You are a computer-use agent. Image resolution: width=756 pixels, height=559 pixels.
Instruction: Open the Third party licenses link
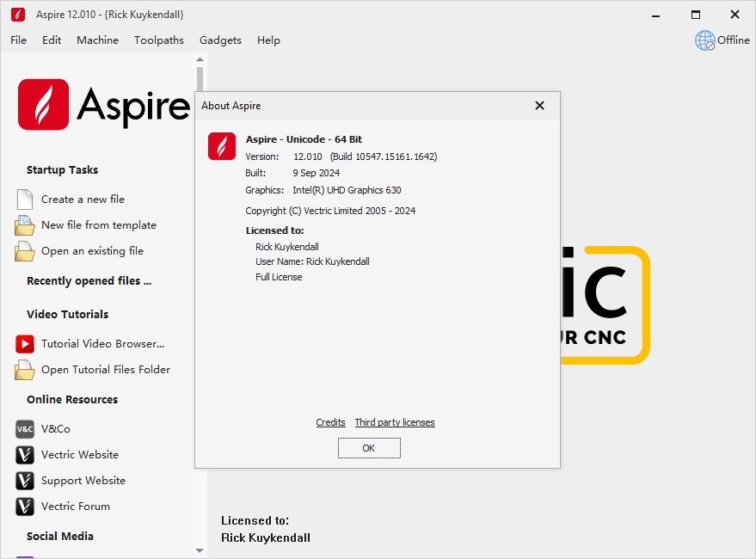click(x=395, y=422)
